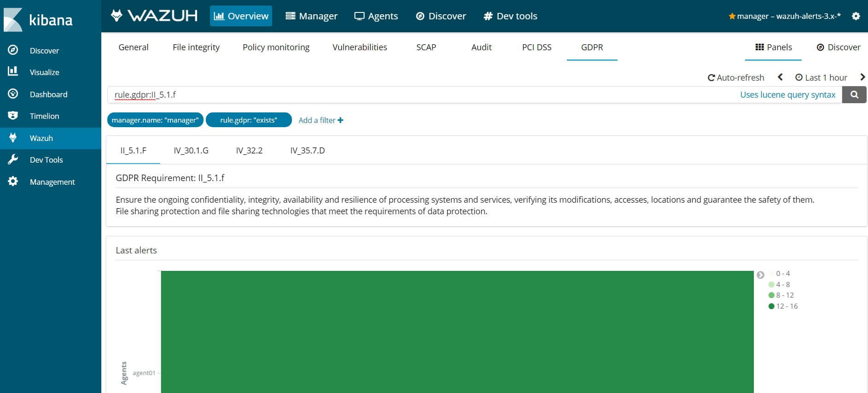Open Kibana Discover compass icon in sidebar
This screenshot has width=868, height=393.
click(13, 50)
